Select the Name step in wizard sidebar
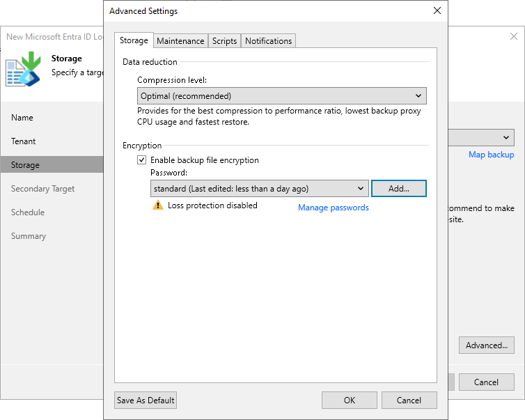This screenshot has height=420, width=525. coord(22,118)
